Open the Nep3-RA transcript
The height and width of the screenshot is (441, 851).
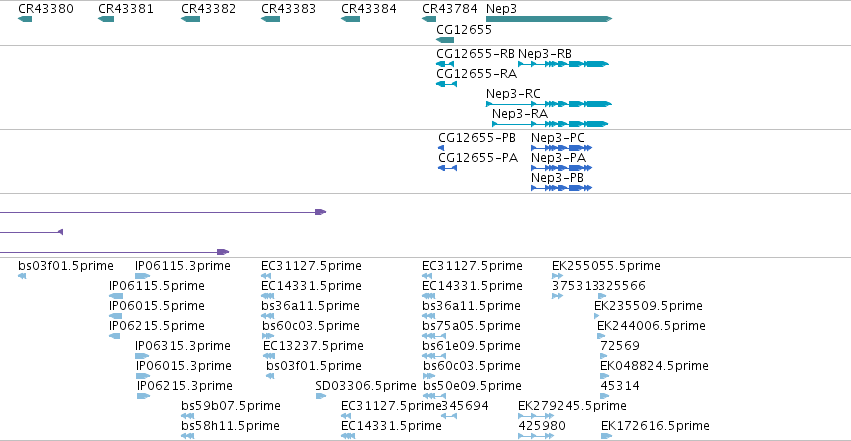pyautogui.click(x=550, y=124)
